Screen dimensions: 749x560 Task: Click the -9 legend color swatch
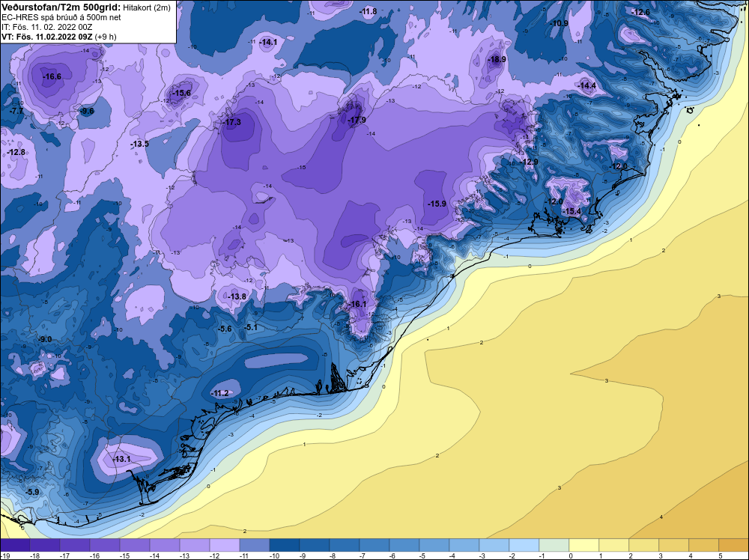click(x=315, y=545)
